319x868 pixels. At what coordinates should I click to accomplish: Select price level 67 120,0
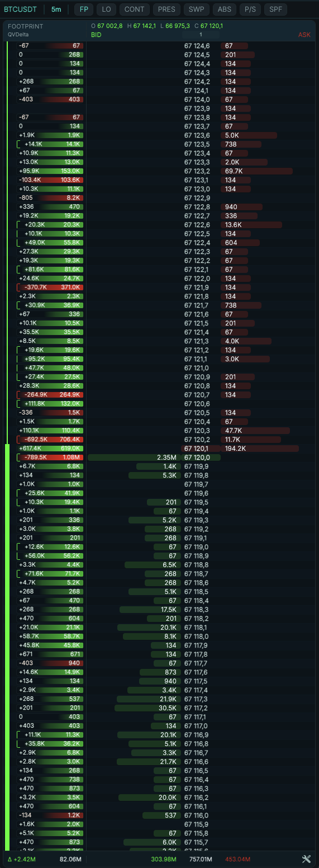point(197,457)
